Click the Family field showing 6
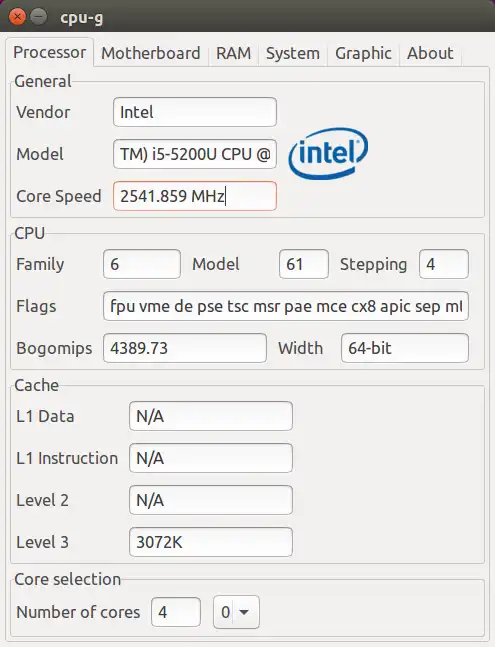 pyautogui.click(x=142, y=264)
